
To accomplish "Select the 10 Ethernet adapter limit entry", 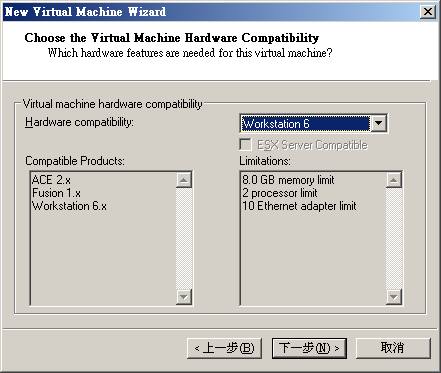I will click(299, 206).
